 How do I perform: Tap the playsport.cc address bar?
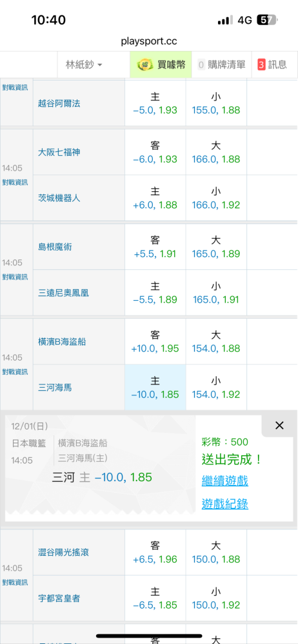click(149, 41)
